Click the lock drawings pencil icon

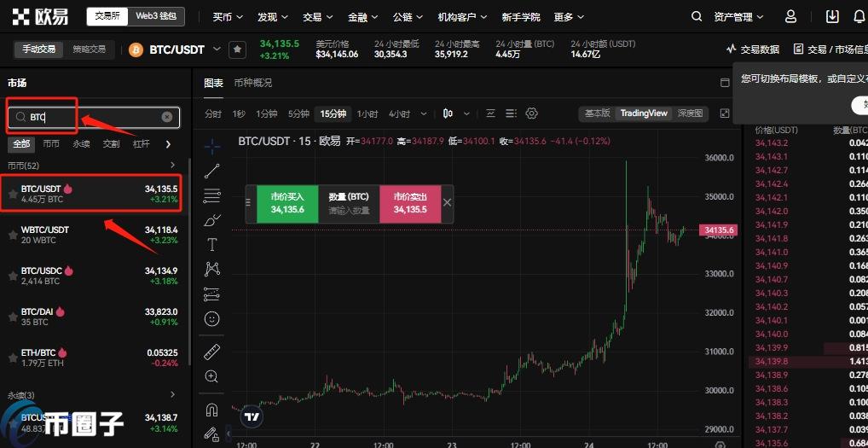click(211, 434)
